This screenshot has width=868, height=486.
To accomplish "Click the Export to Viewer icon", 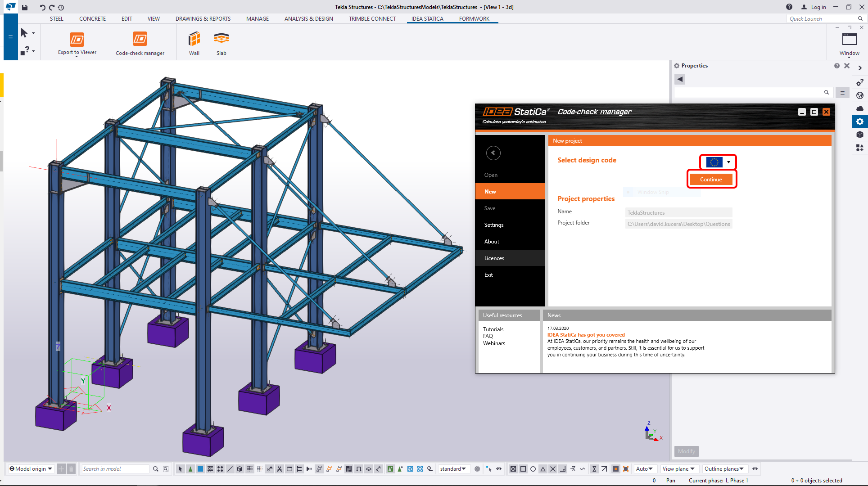I will 77,40.
